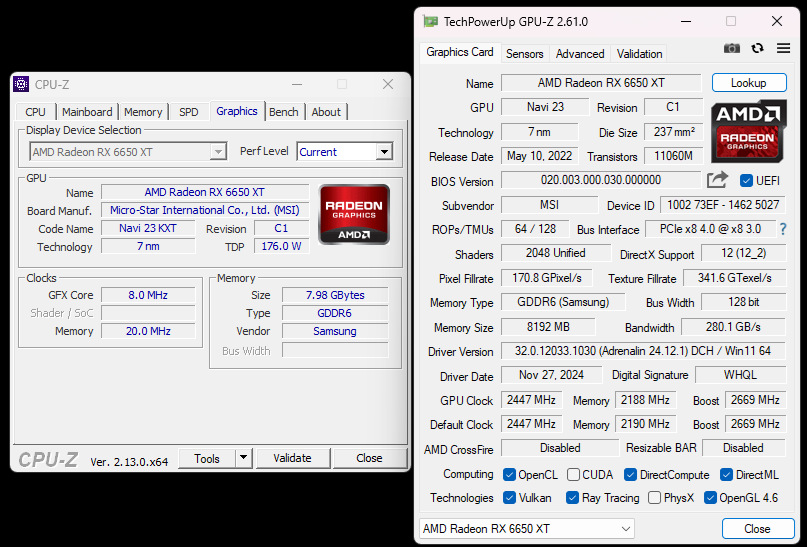Take a screenshot with GPU-Z camera icon
The width and height of the screenshot is (807, 547).
pyautogui.click(x=731, y=48)
